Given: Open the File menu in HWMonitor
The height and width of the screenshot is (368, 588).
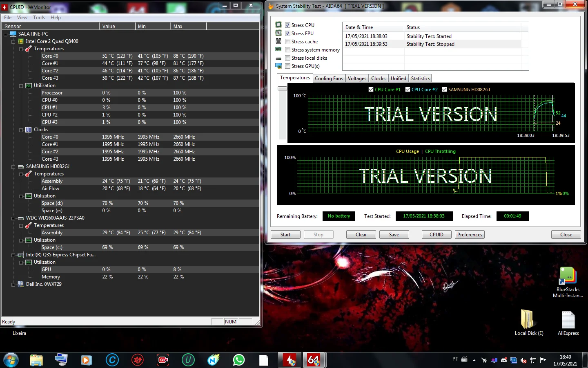Looking at the screenshot, I should (8, 18).
